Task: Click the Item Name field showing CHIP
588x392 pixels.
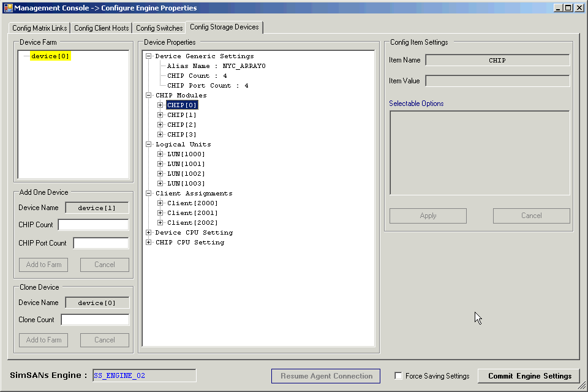Action: (x=497, y=60)
